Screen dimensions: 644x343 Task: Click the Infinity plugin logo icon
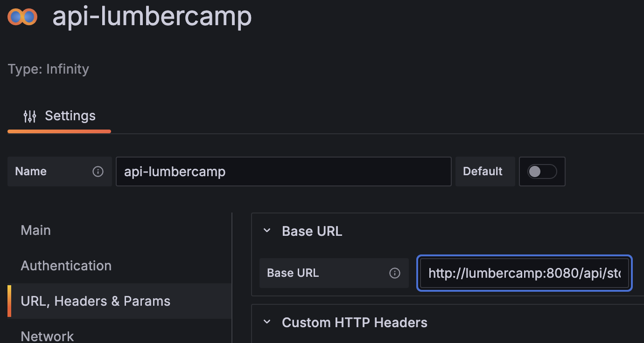point(22,17)
